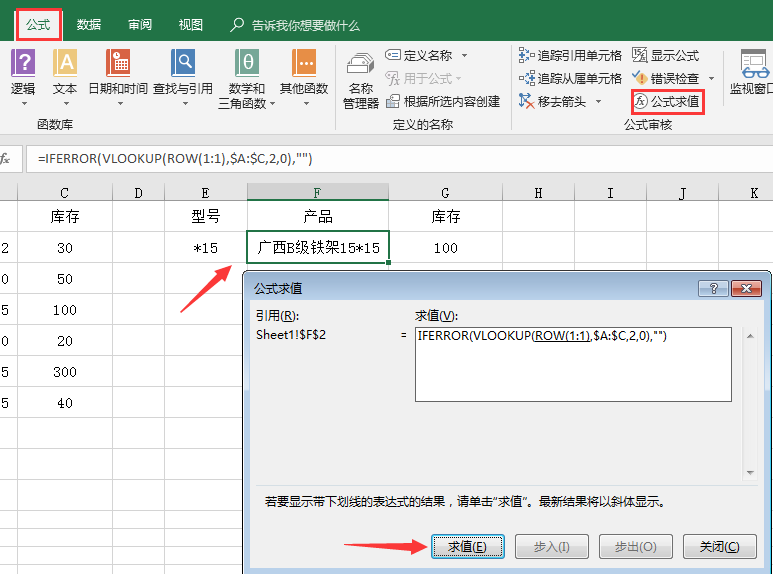Image resolution: width=773 pixels, height=574 pixels.
Task: Switch to the 公式 ribbon tab
Action: [x=38, y=25]
